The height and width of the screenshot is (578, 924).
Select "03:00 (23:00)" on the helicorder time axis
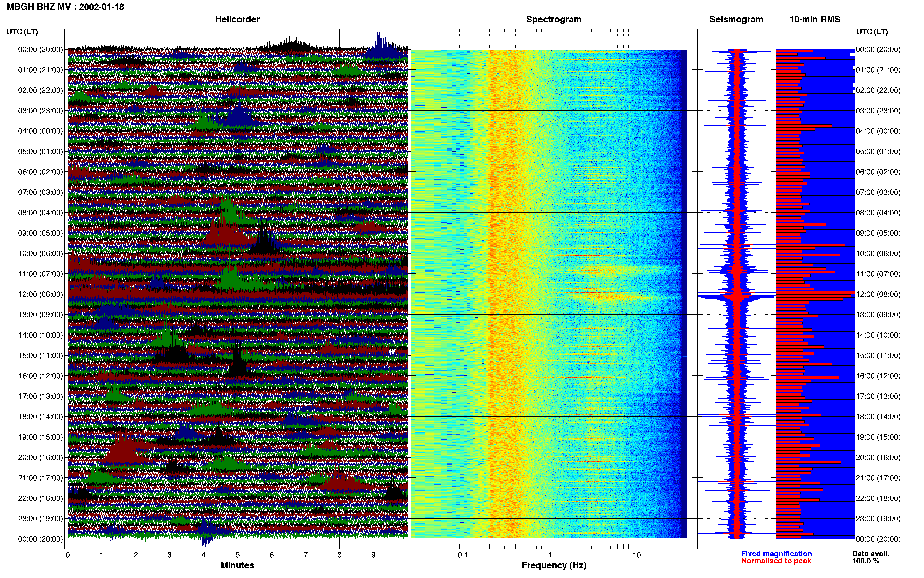[x=41, y=111]
